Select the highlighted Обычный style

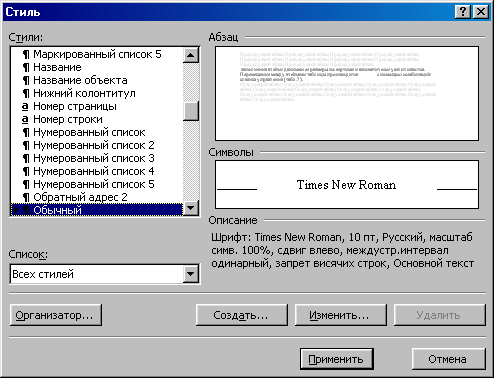(97, 210)
